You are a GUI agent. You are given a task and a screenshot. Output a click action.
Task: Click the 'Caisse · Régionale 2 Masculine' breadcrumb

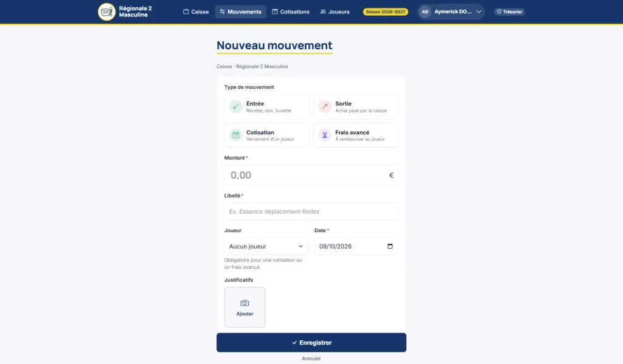click(x=252, y=66)
